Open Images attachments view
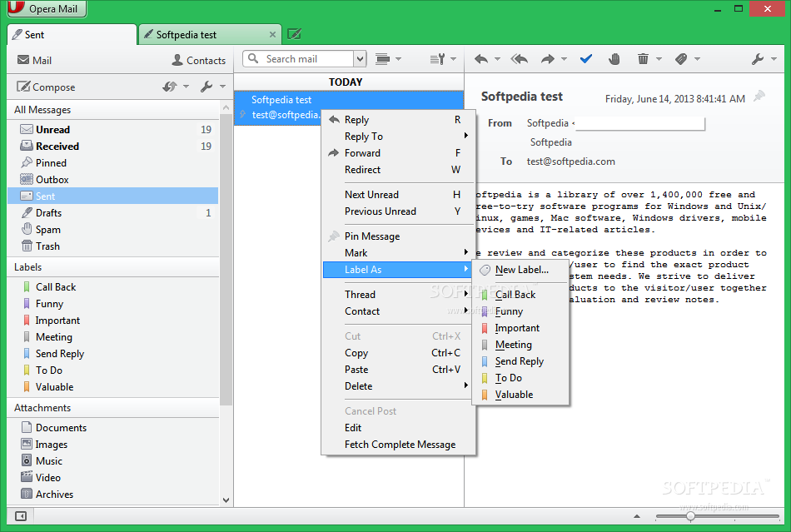 click(113, 445)
